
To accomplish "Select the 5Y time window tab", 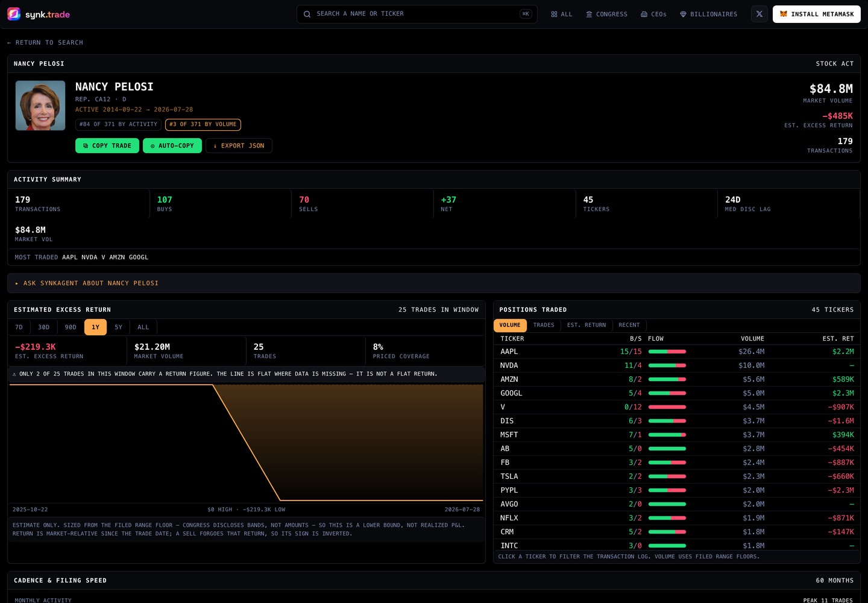I will point(118,327).
